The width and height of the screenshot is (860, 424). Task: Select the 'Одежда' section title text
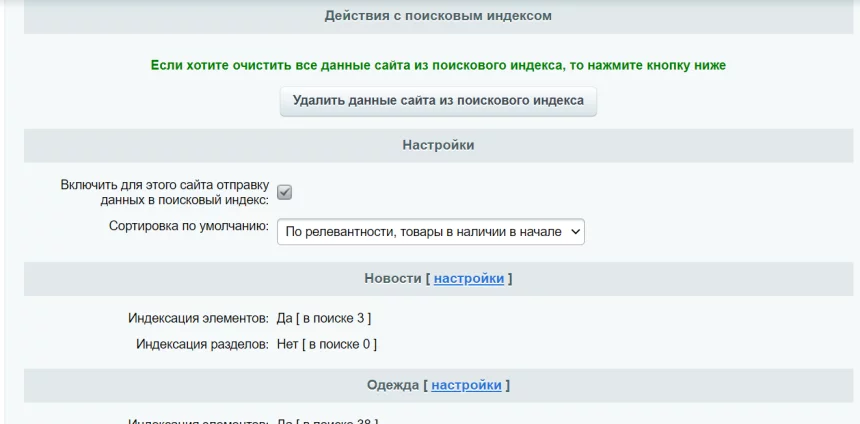(x=393, y=385)
